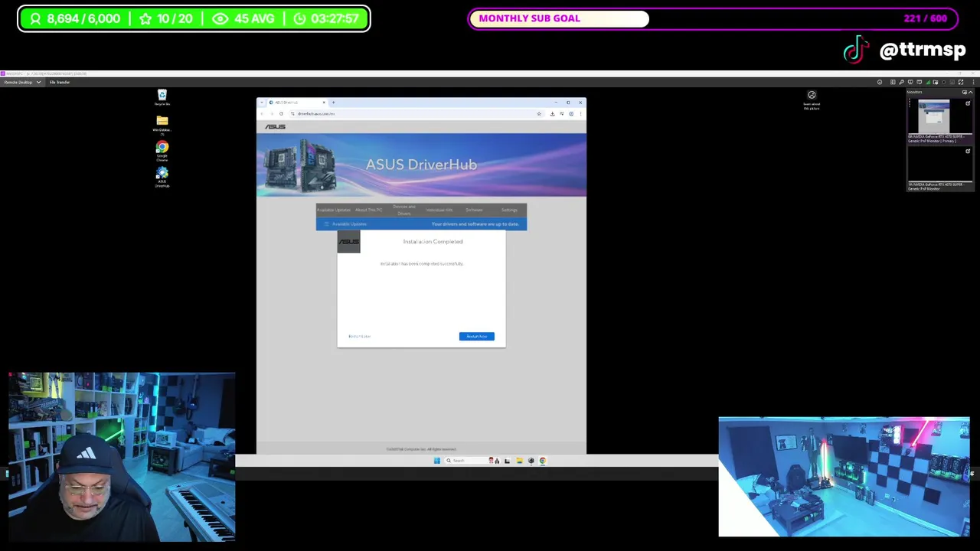Viewport: 980px width, 551px height.
Task: Pop out the second monitor view
Action: click(x=968, y=152)
